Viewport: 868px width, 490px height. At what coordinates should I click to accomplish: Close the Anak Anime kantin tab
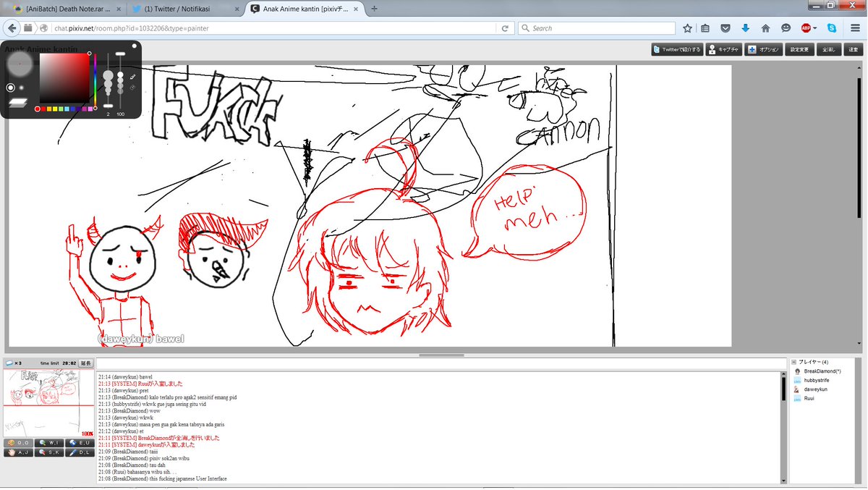coord(355,9)
